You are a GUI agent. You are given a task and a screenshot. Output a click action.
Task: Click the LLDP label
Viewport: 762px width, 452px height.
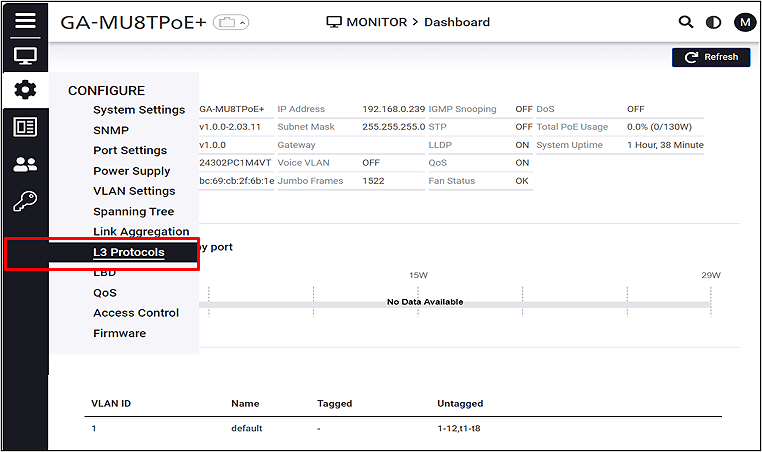click(440, 145)
